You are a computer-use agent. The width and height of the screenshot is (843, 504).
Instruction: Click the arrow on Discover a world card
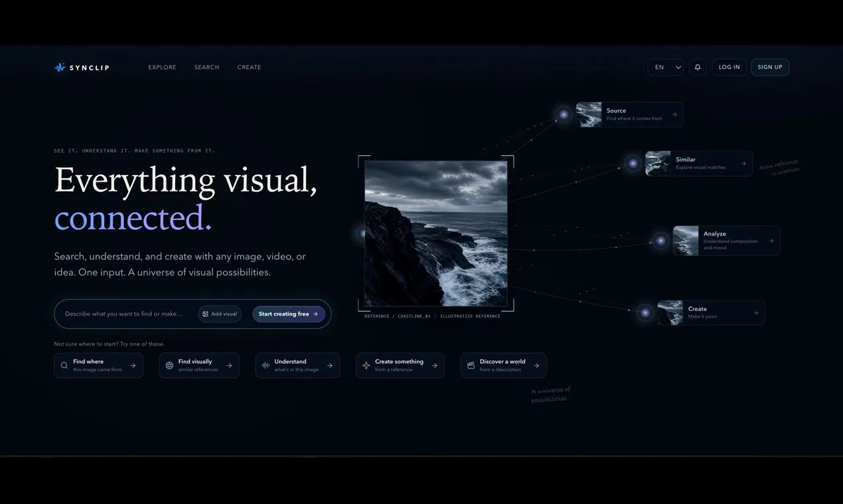(536, 365)
